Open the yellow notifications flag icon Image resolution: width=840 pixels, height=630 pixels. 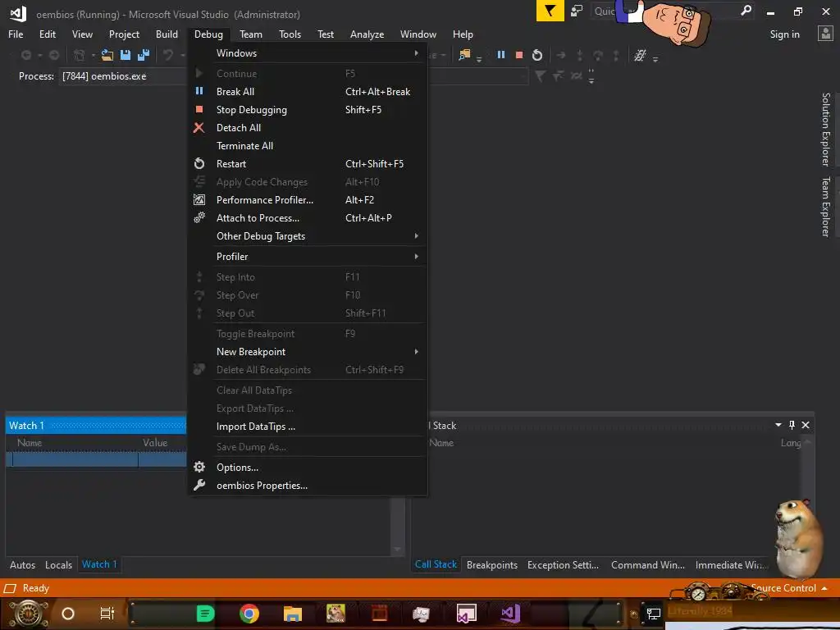click(x=550, y=11)
